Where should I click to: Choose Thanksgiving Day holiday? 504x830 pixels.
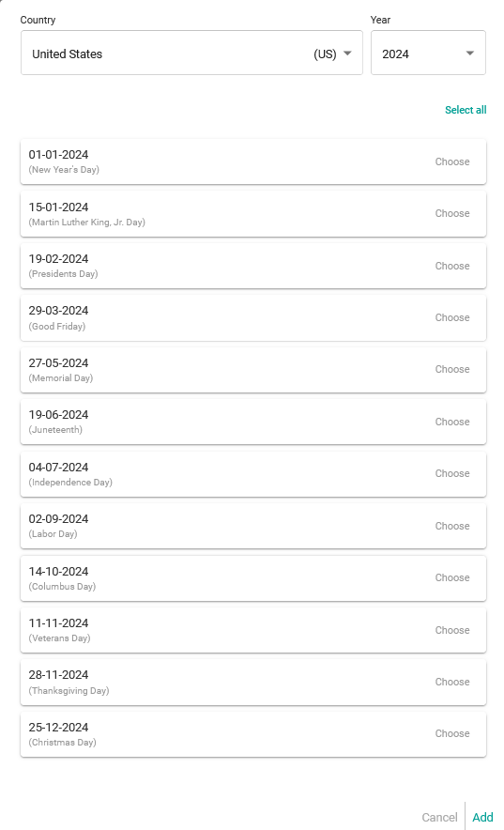coord(452,682)
